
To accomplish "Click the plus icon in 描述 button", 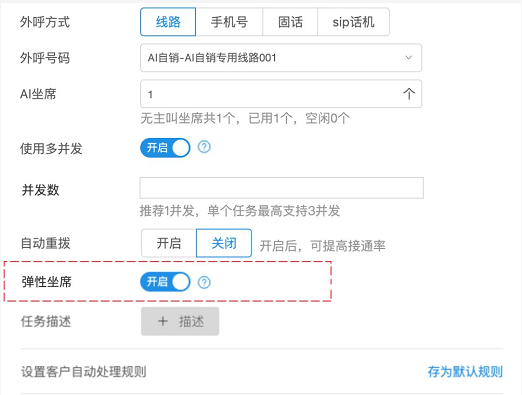I will (163, 321).
